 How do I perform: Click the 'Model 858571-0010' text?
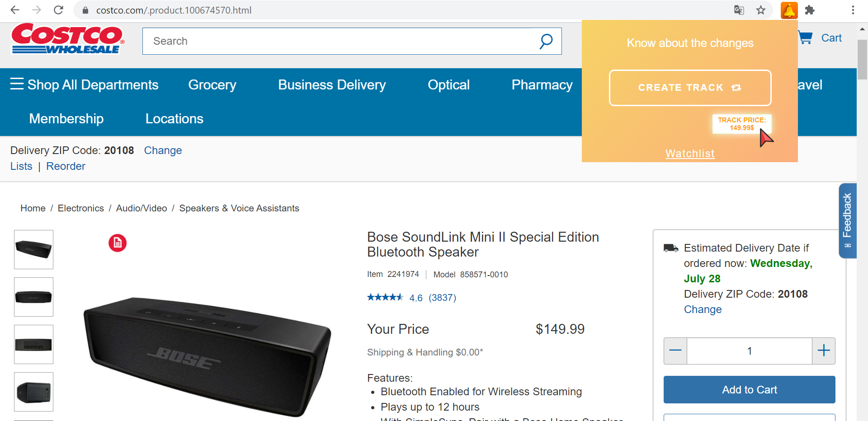pos(471,274)
